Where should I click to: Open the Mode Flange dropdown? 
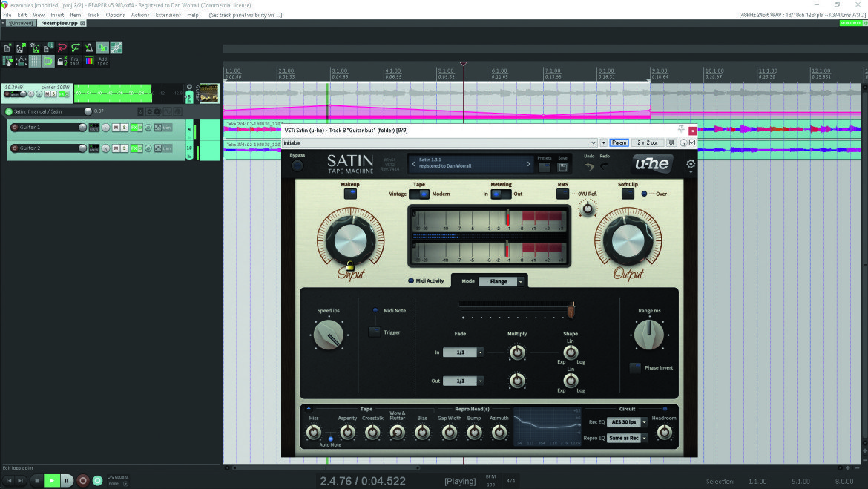click(501, 281)
